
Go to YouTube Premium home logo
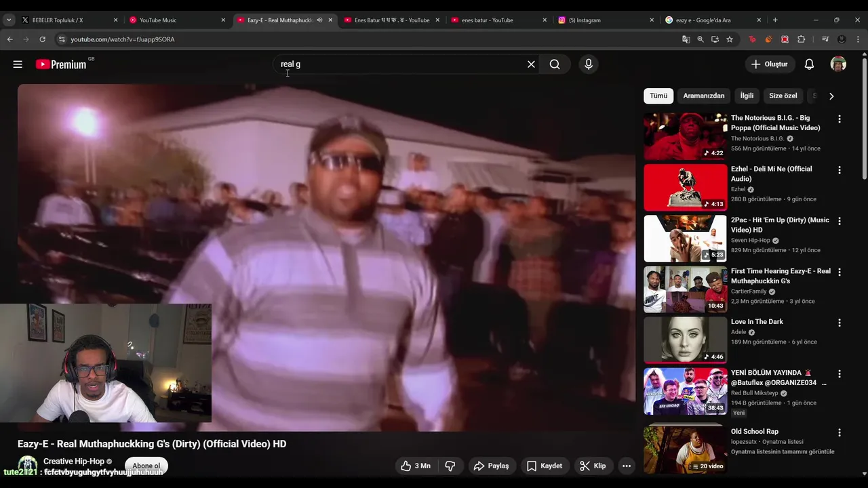(61, 64)
